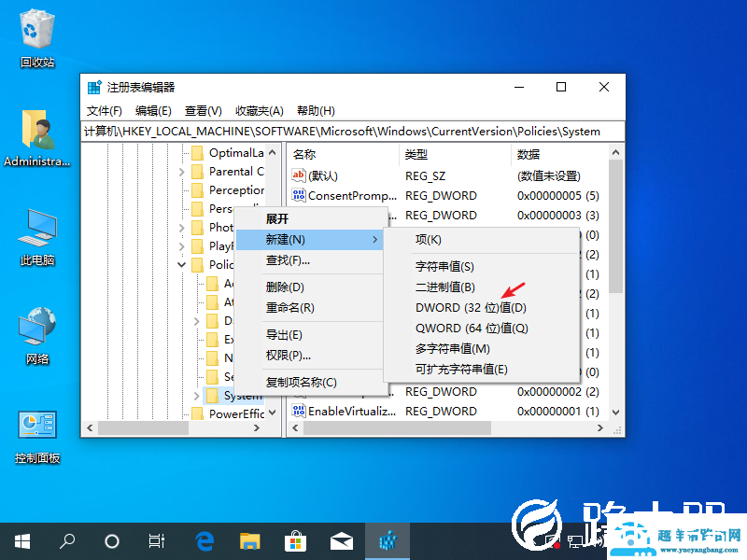Click 名称 column header

coord(343,154)
